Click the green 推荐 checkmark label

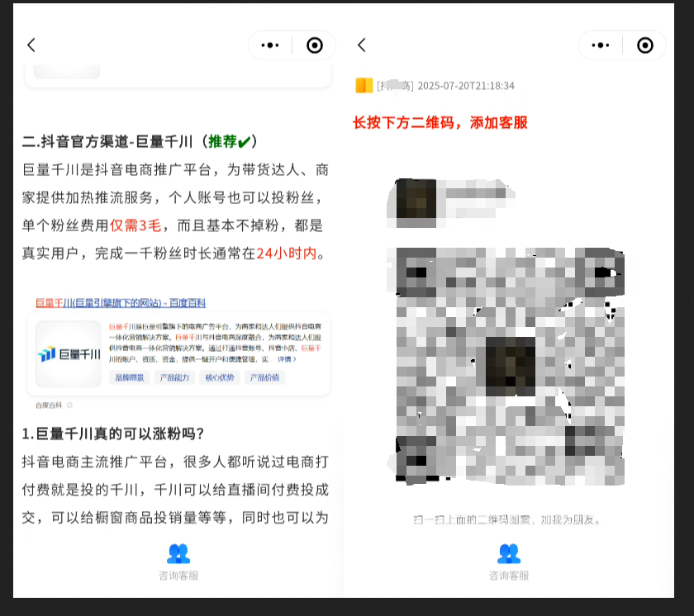click(230, 142)
